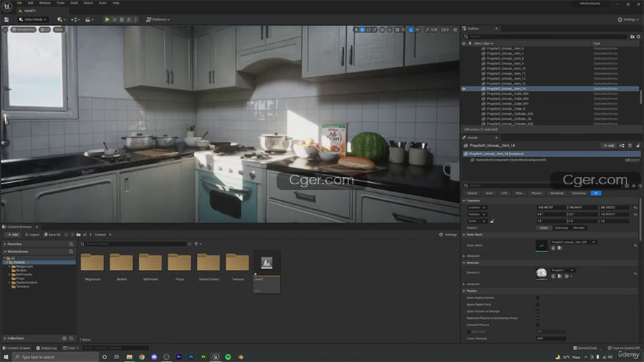This screenshot has width=644, height=362.
Task: Open Blender from the taskbar
Action: (x=240, y=357)
